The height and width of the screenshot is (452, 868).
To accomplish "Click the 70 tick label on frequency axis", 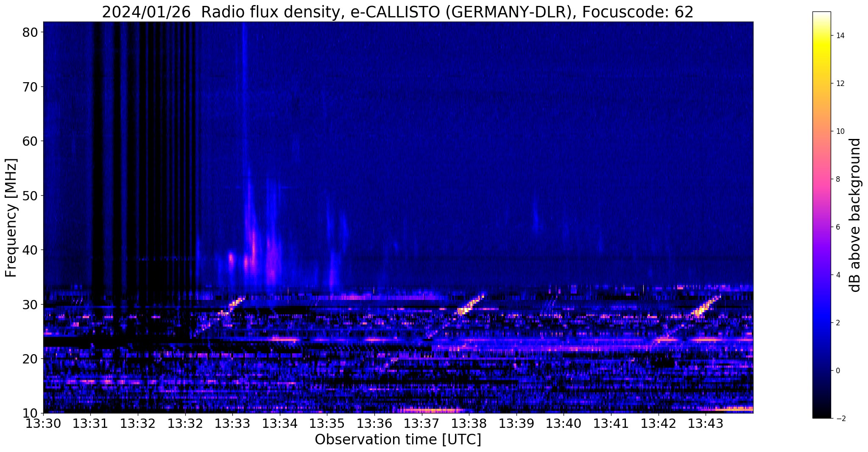I will pos(30,87).
